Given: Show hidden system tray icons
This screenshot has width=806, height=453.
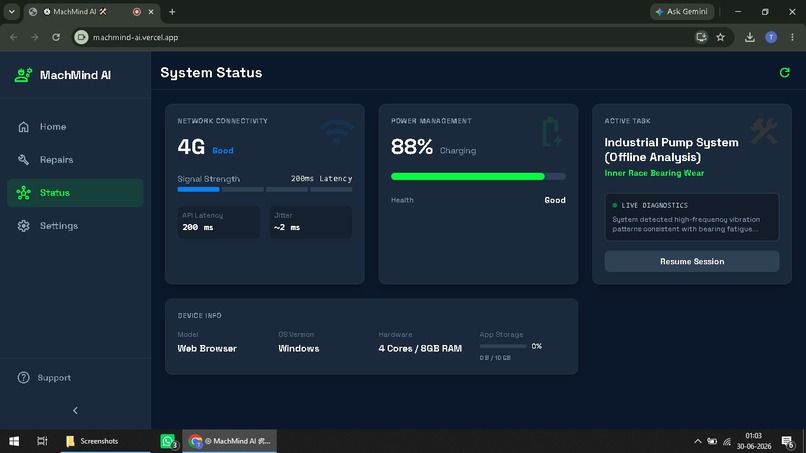Looking at the screenshot, I should click(698, 441).
